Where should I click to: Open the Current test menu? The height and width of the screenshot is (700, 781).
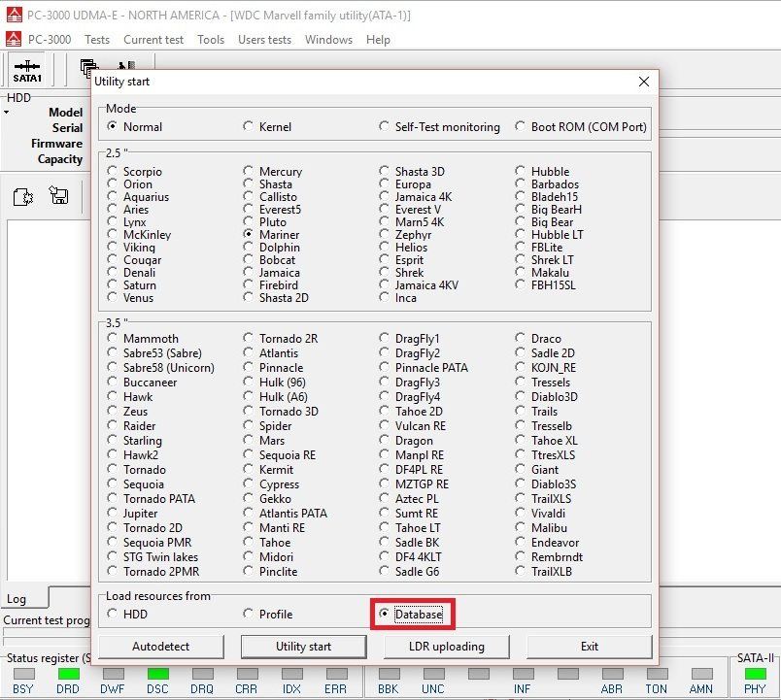pos(153,40)
